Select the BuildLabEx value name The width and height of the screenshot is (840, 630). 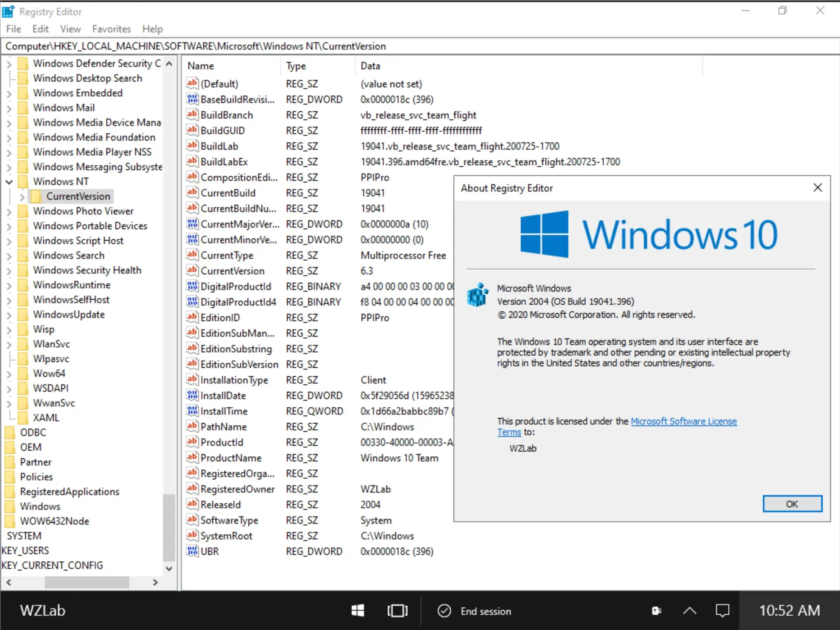[224, 162]
